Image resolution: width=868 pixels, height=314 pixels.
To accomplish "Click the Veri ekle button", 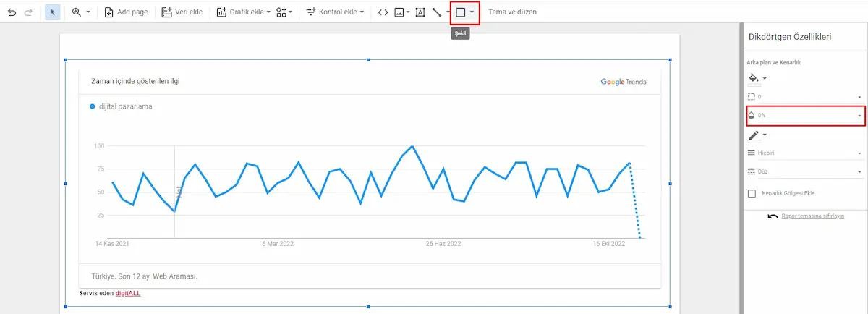I will tap(182, 12).
